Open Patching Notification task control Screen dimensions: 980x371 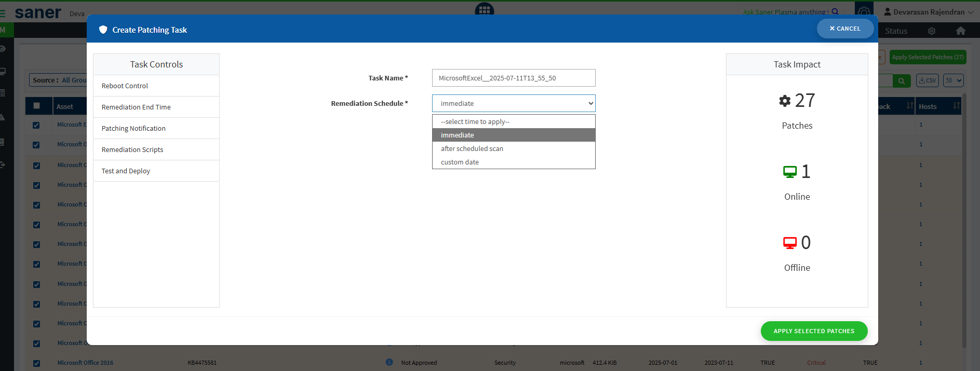pos(156,128)
